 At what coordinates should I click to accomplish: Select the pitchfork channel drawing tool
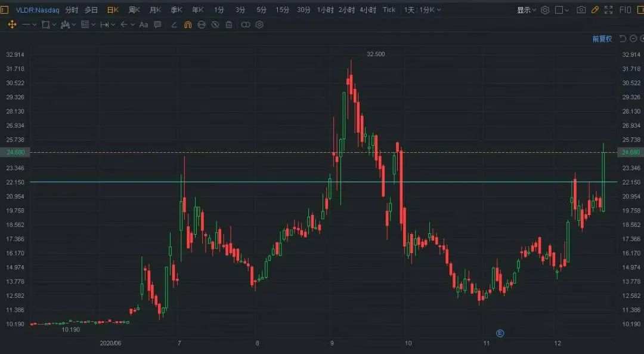click(65, 24)
